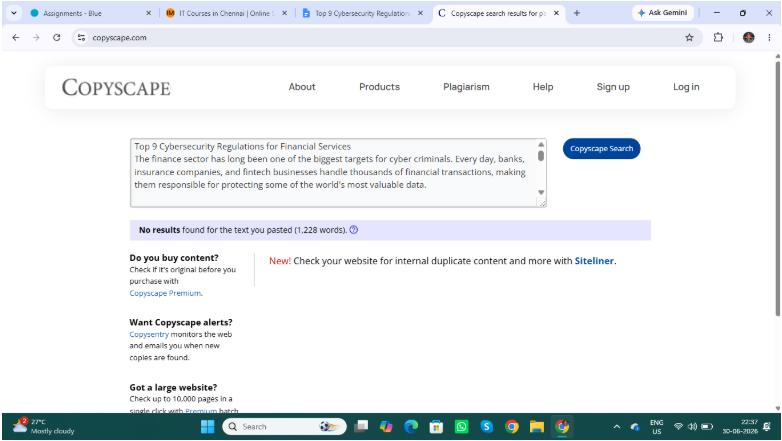
Task: Close the IT Courses in Chennai tab
Action: pyautogui.click(x=284, y=13)
